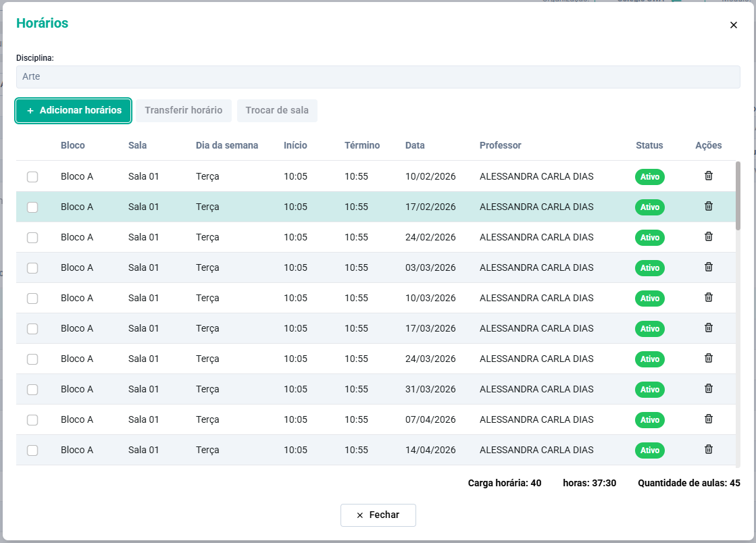This screenshot has width=756, height=543.
Task: Select the checkbox for 24/02/2026 row
Action: [x=32, y=238]
